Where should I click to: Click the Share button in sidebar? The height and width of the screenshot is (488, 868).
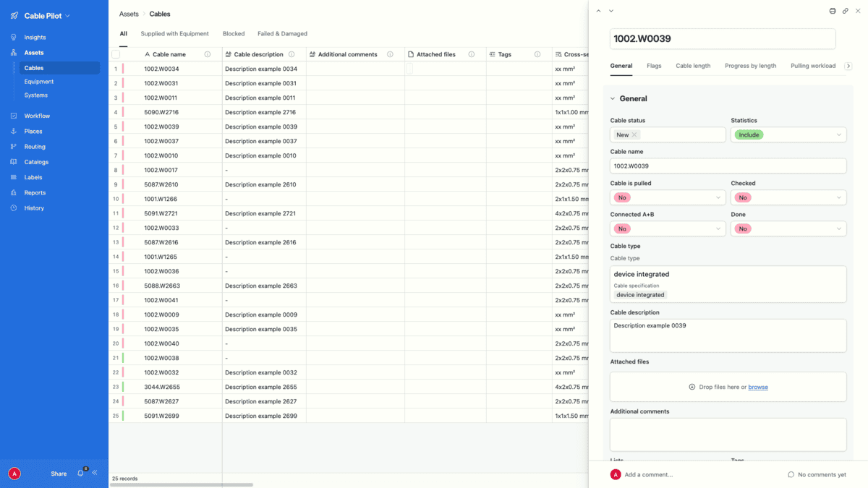[59, 474]
